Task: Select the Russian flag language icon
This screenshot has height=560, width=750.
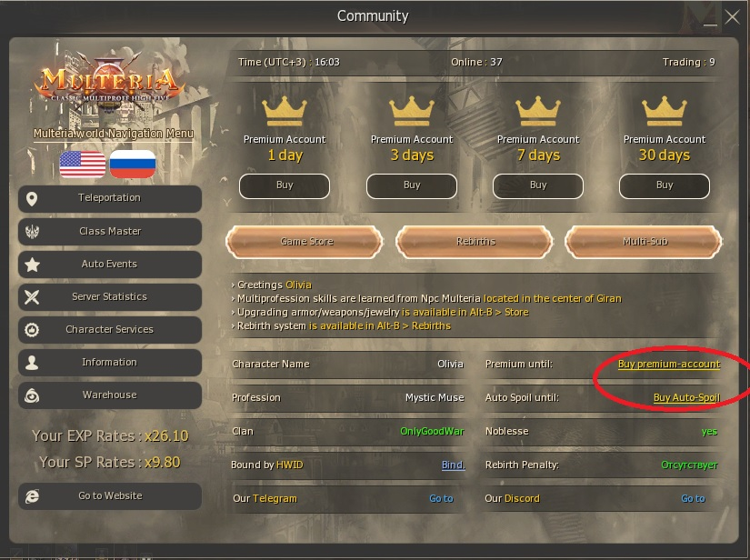Action: 133,164
